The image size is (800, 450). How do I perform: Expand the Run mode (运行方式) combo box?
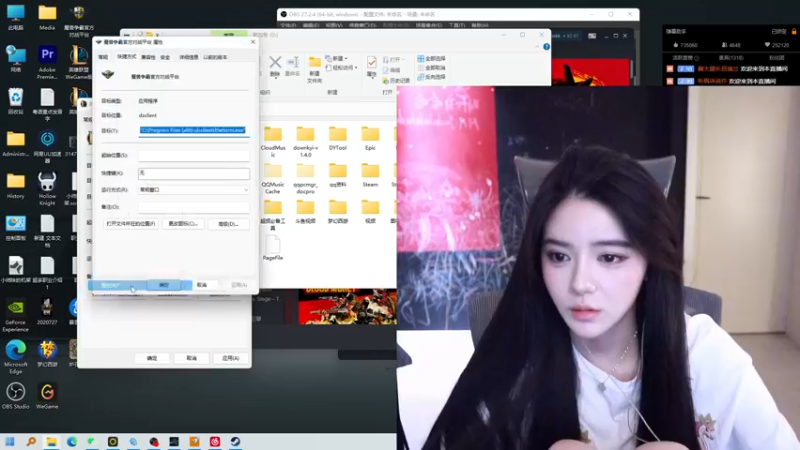tap(194, 190)
